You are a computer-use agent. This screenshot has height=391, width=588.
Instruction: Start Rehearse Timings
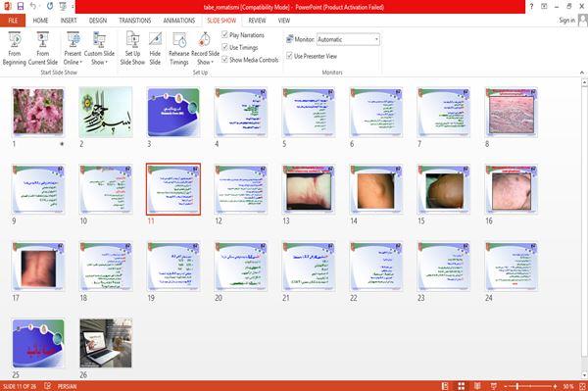[179, 49]
